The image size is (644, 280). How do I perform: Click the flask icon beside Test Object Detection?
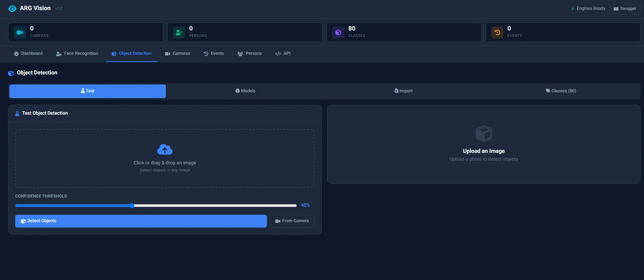[17, 114]
